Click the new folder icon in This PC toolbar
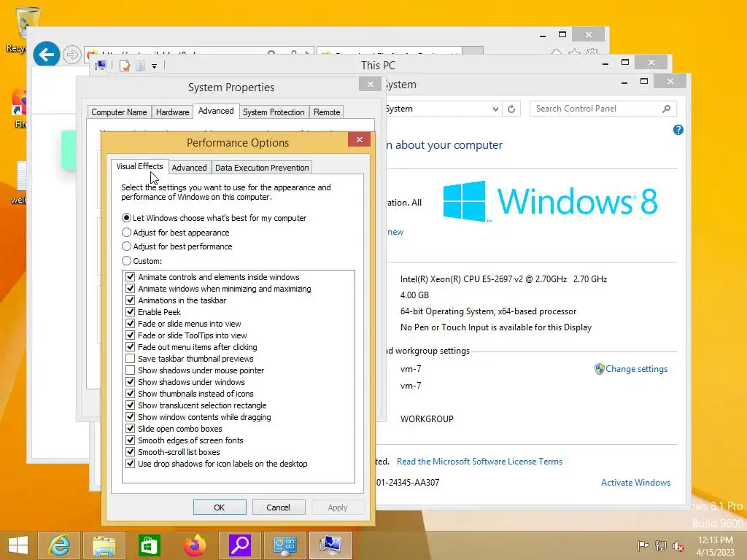The height and width of the screenshot is (560, 747). pyautogui.click(x=140, y=66)
